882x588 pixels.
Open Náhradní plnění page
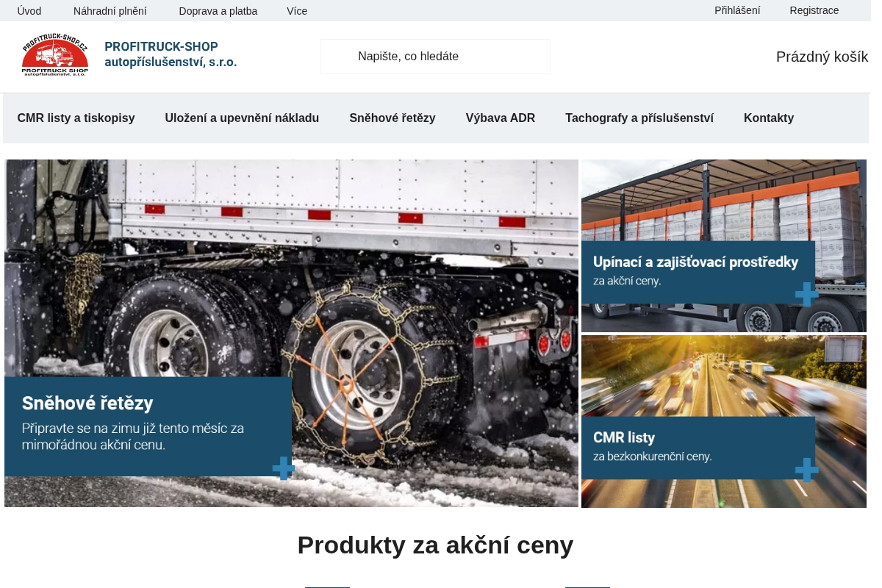110,11
